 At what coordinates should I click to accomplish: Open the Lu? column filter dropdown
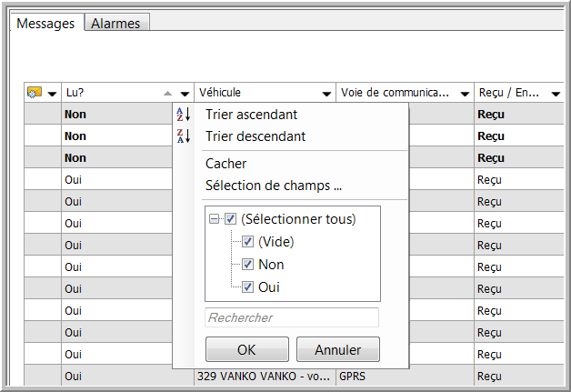(x=185, y=93)
